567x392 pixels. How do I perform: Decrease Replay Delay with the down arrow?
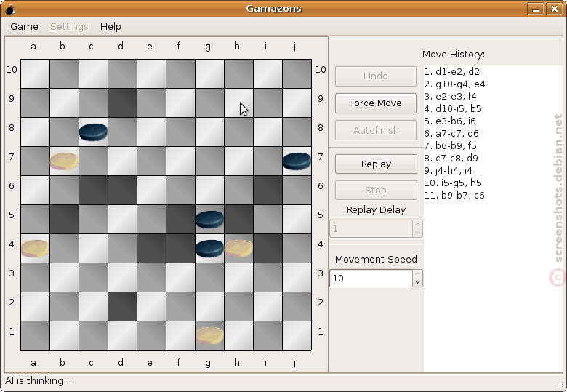(x=417, y=233)
